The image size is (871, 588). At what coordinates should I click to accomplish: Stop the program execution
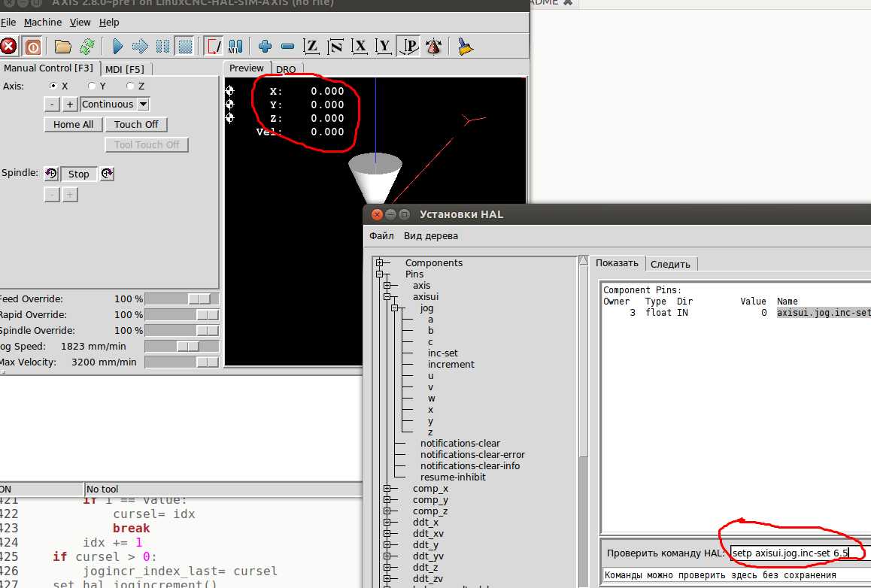[185, 46]
